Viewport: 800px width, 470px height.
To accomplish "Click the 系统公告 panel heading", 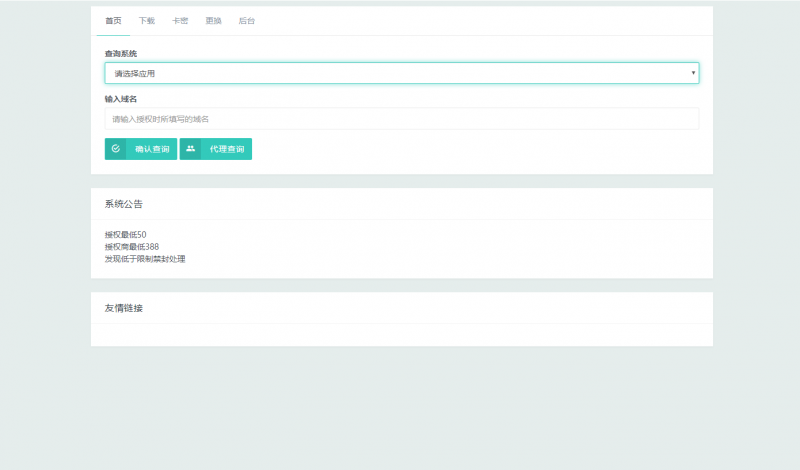I will coord(124,204).
